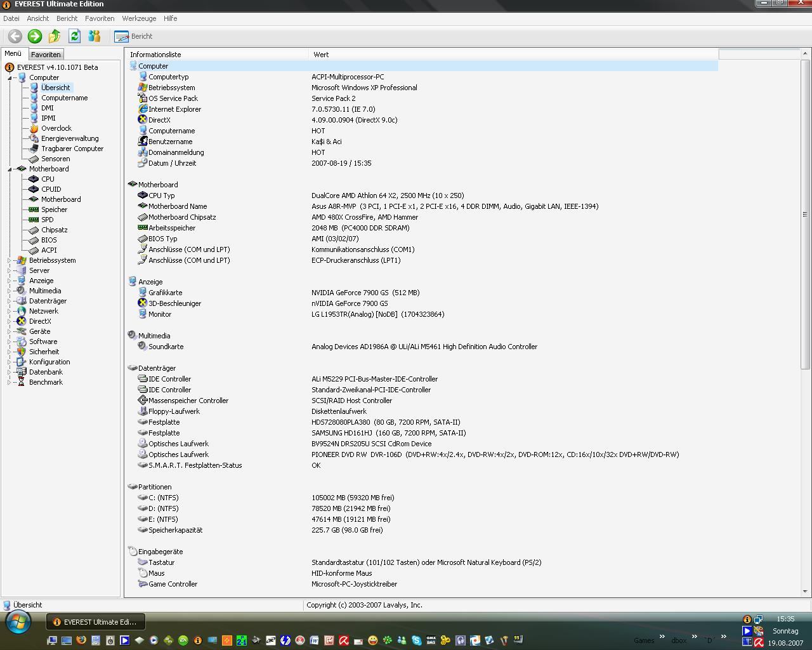812x650 pixels.
Task: Click the Windows Start orb
Action: [x=18, y=623]
